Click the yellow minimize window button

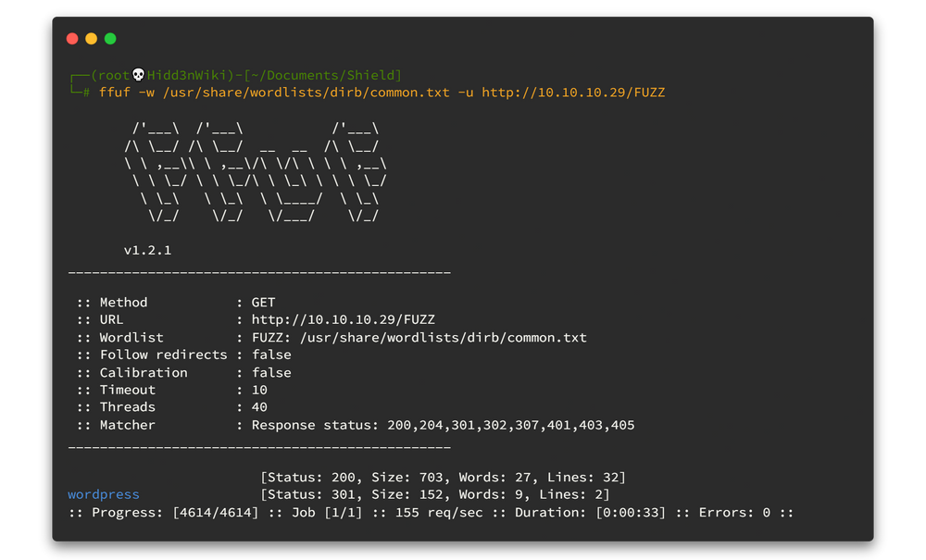coord(91,39)
